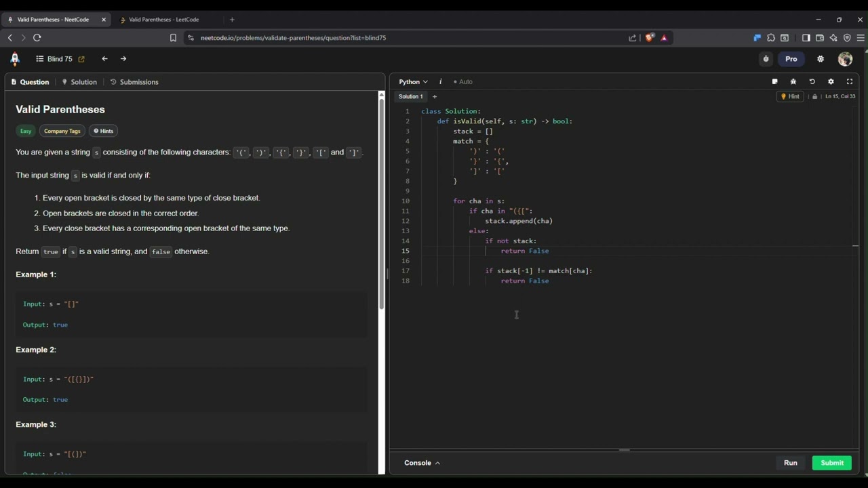Open Leo AI sparkle icon
Screen dimensions: 868x488
point(833,38)
